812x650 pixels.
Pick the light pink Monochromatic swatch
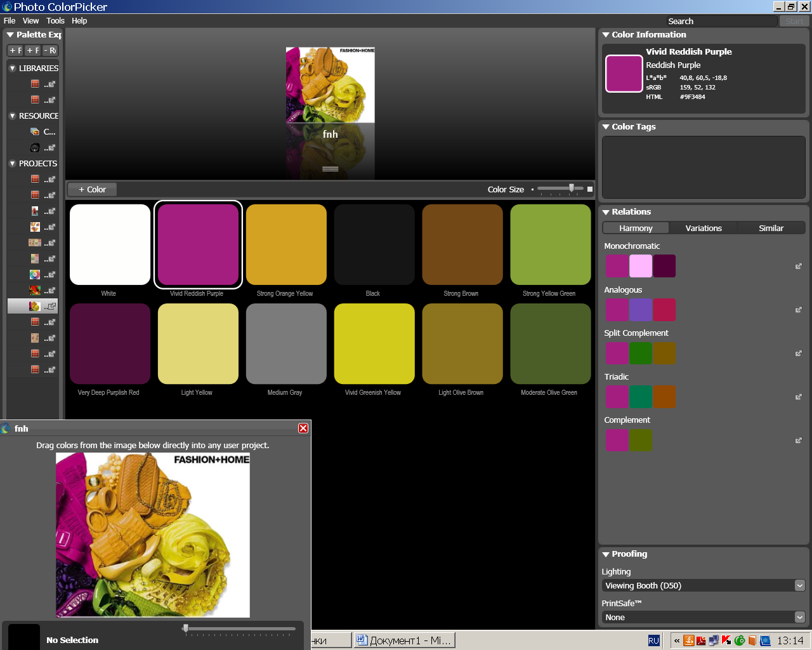[x=641, y=266]
